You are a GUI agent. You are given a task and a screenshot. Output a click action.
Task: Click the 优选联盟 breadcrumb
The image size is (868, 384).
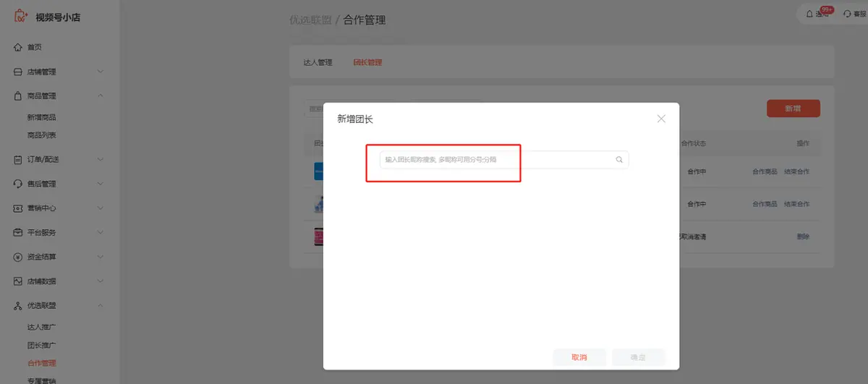[310, 20]
